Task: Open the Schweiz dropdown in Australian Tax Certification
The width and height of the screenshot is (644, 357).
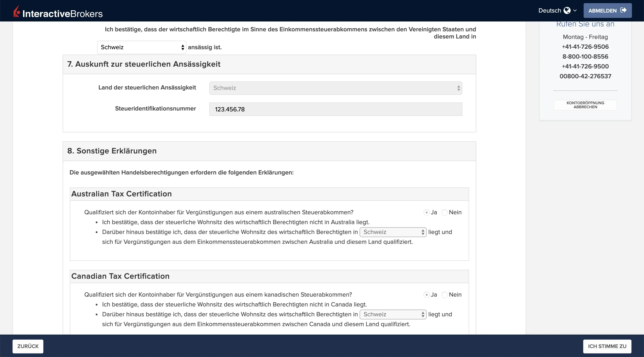Action: (x=393, y=232)
